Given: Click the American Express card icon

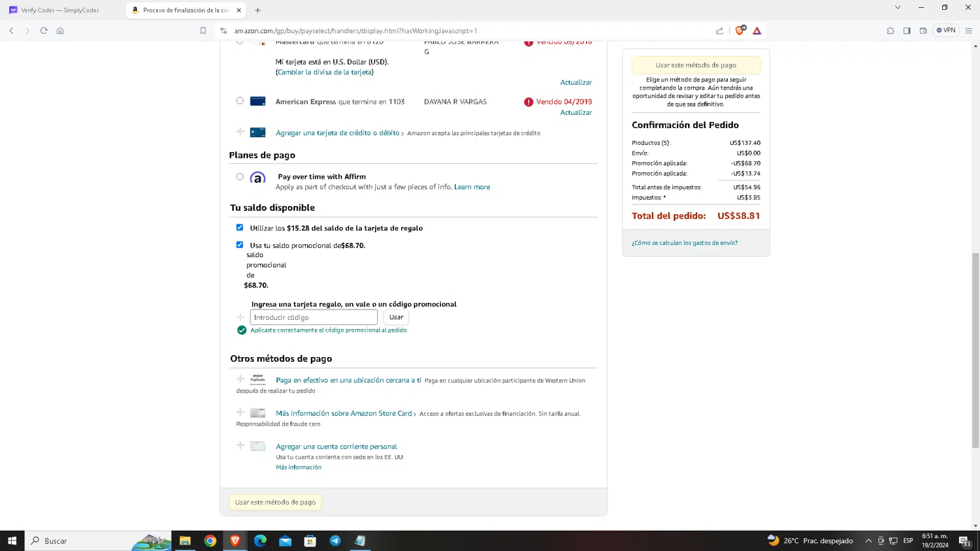Looking at the screenshot, I should (258, 101).
